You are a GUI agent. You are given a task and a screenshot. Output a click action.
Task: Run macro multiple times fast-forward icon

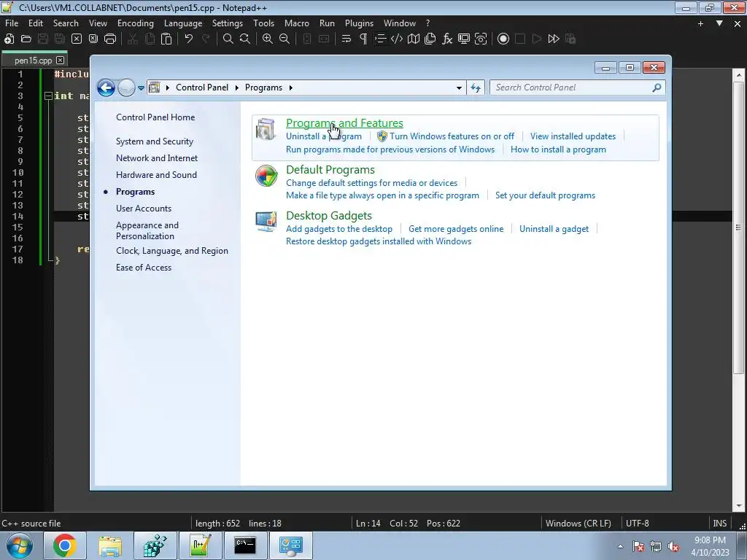point(554,39)
